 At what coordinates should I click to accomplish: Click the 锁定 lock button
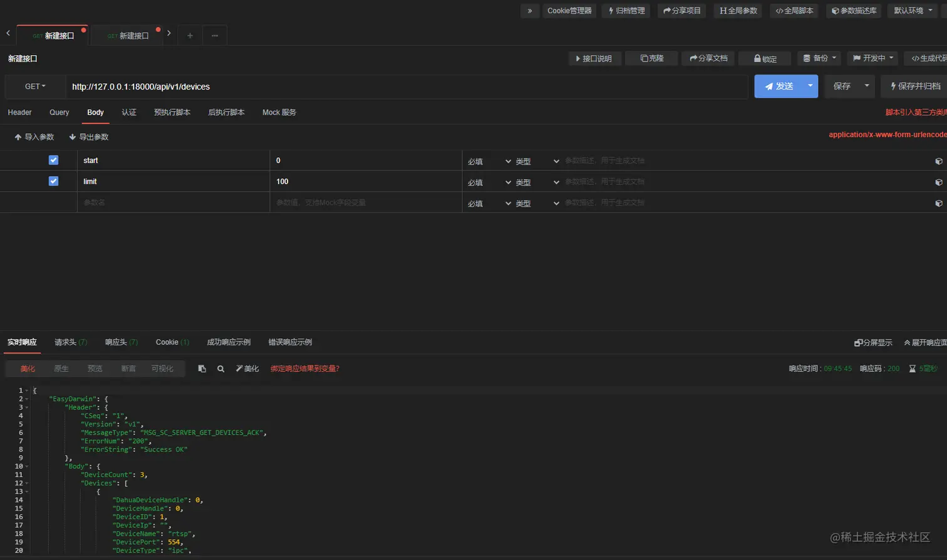coord(765,58)
